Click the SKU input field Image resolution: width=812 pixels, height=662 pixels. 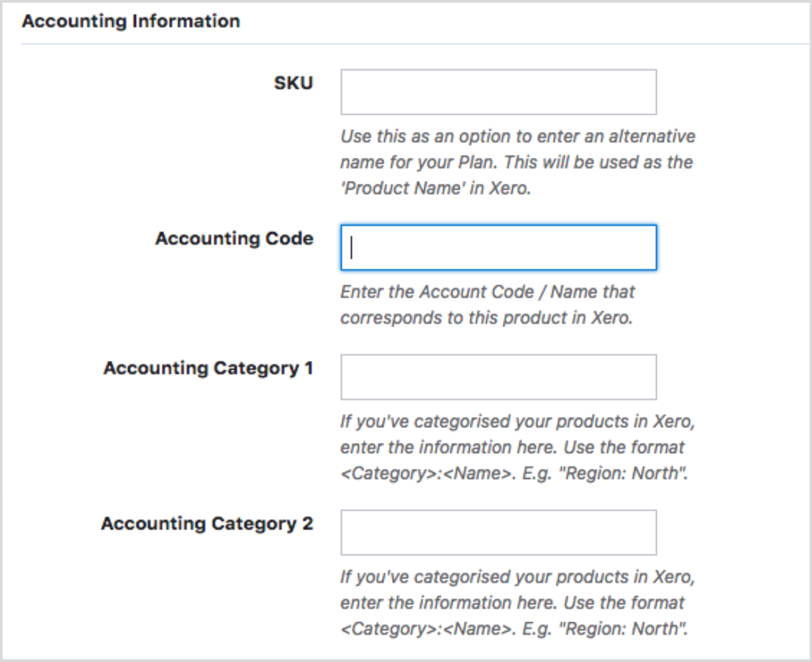point(498,92)
